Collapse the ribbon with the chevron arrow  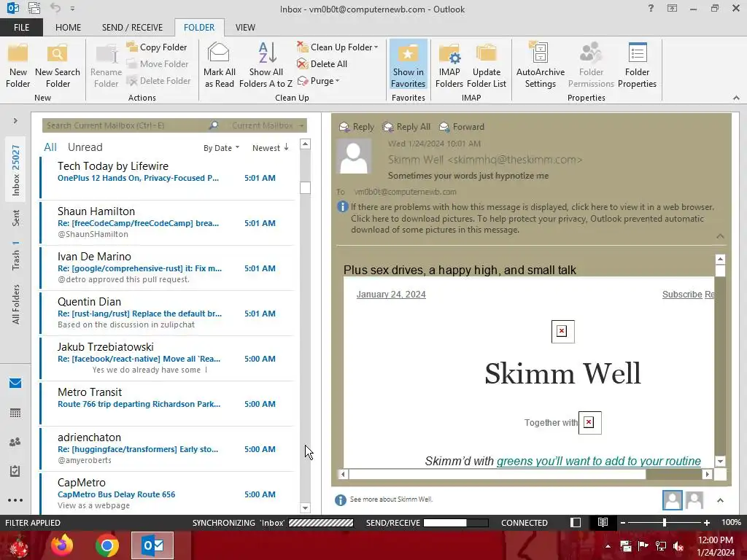pos(736,98)
